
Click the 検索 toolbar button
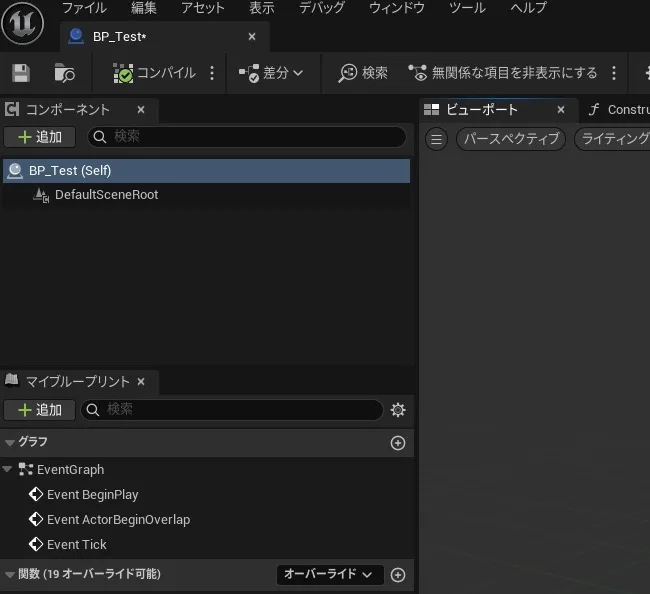click(x=363, y=73)
